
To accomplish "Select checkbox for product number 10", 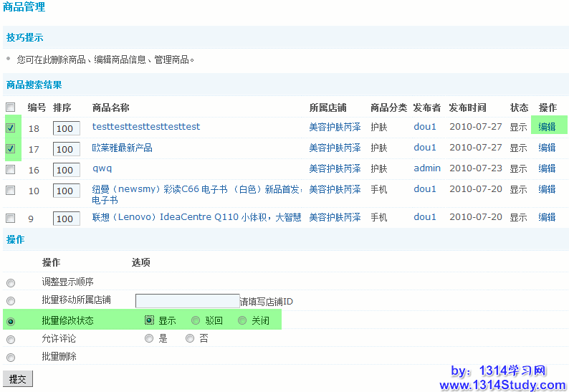I will (x=10, y=191).
